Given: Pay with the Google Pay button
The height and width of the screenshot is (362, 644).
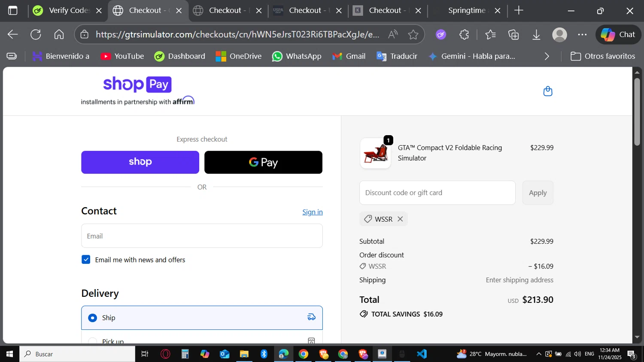Looking at the screenshot, I should point(263,162).
